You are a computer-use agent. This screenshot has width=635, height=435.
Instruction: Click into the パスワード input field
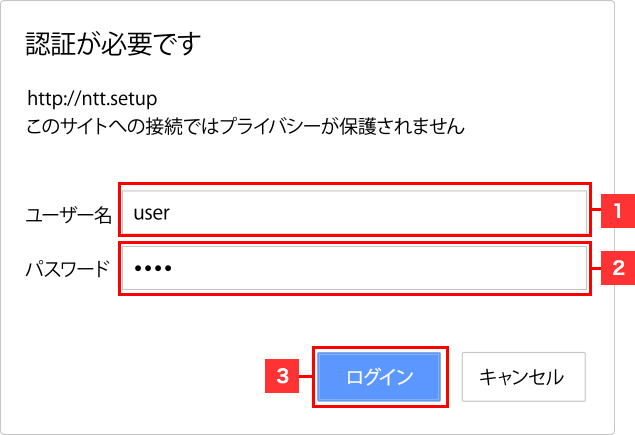coord(352,267)
